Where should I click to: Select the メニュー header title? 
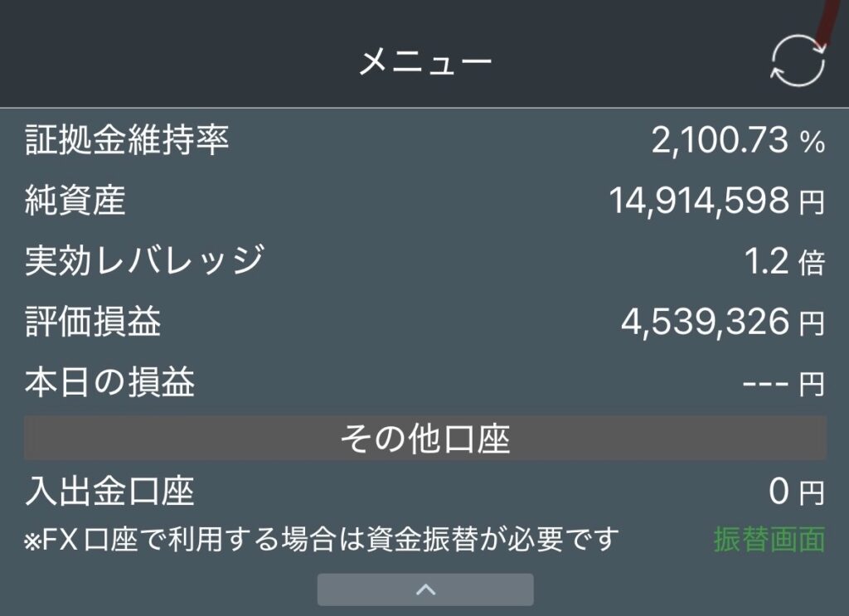[x=425, y=61]
